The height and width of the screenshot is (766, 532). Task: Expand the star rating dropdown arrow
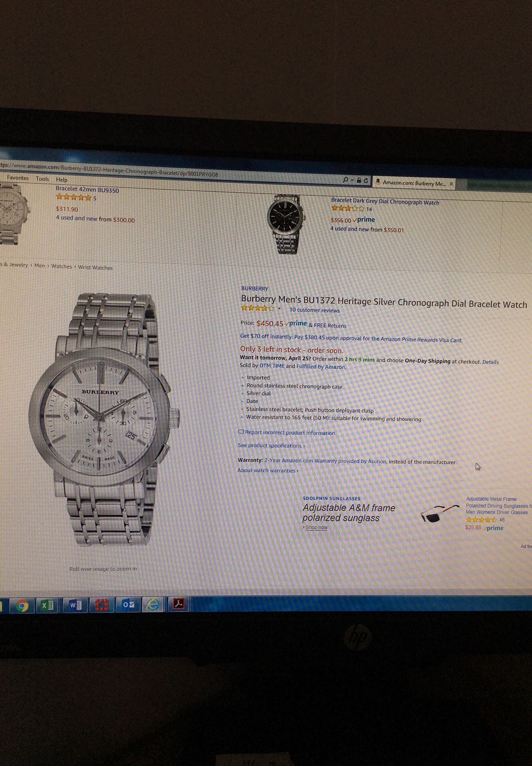coord(279,308)
